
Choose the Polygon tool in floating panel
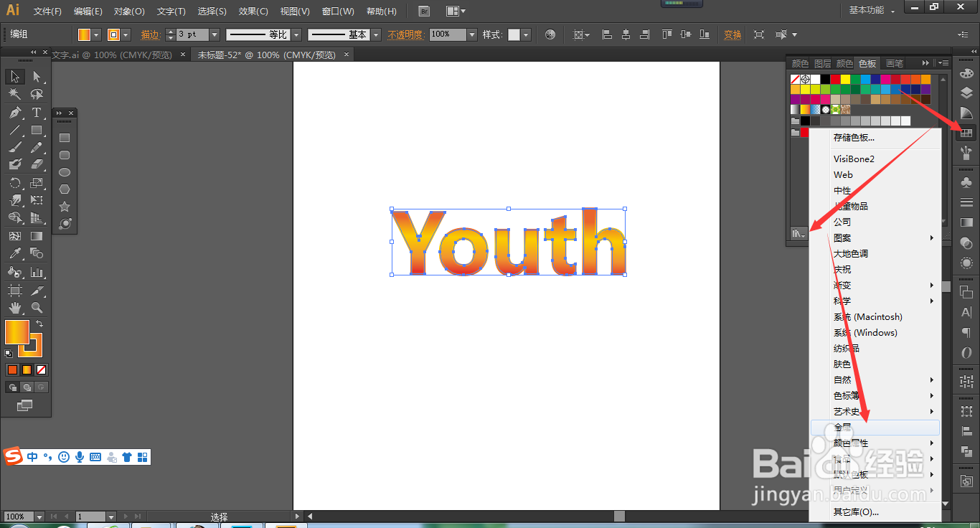pyautogui.click(x=65, y=189)
